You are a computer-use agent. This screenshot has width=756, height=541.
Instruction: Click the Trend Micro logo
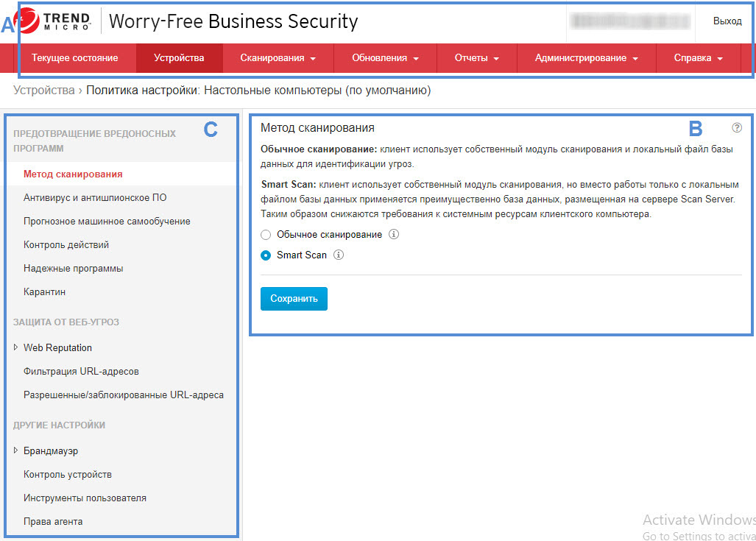pos(53,21)
